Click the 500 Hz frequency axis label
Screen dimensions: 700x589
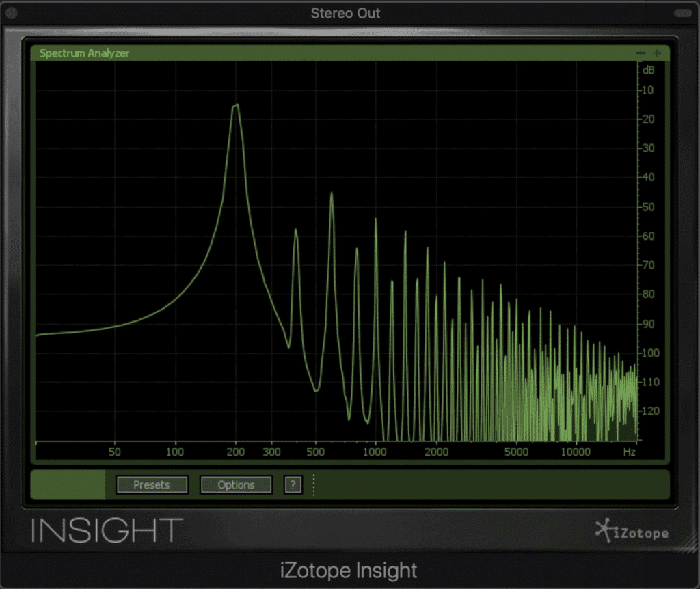click(316, 452)
